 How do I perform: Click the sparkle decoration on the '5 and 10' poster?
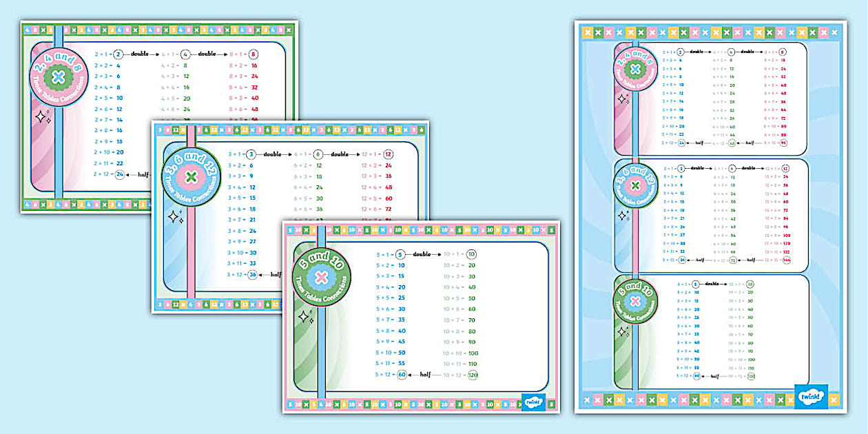coord(303,317)
